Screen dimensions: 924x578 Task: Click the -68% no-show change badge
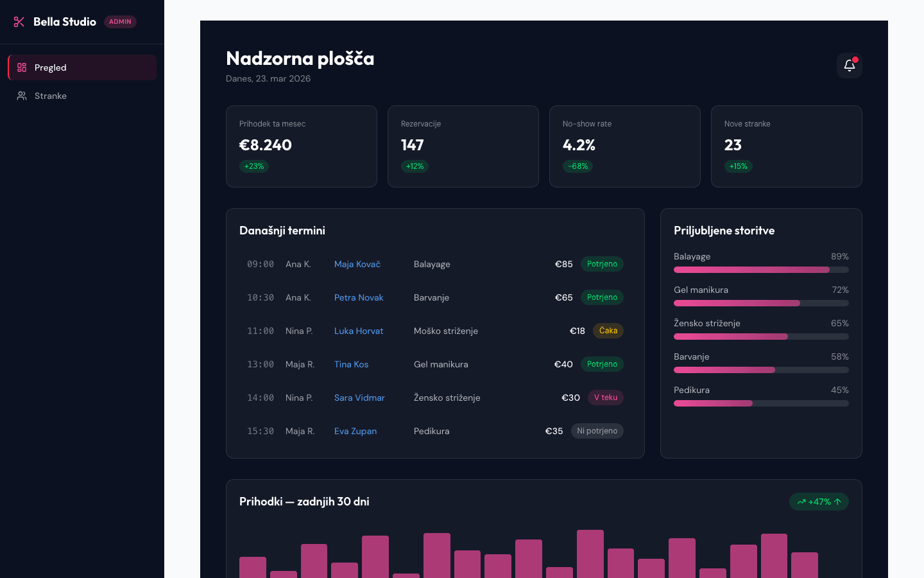pyautogui.click(x=578, y=166)
